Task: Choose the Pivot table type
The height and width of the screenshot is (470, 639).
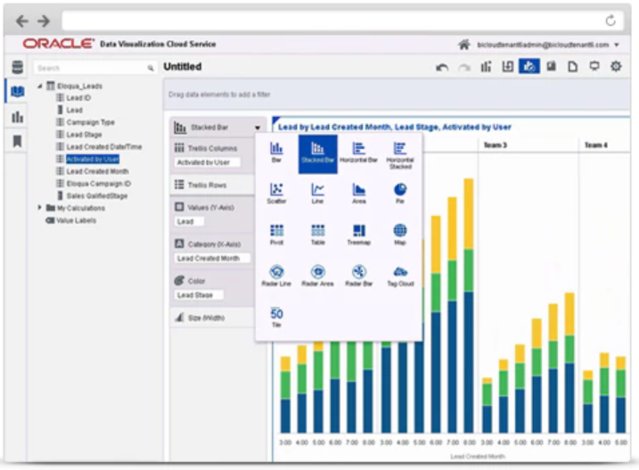Action: [x=276, y=235]
